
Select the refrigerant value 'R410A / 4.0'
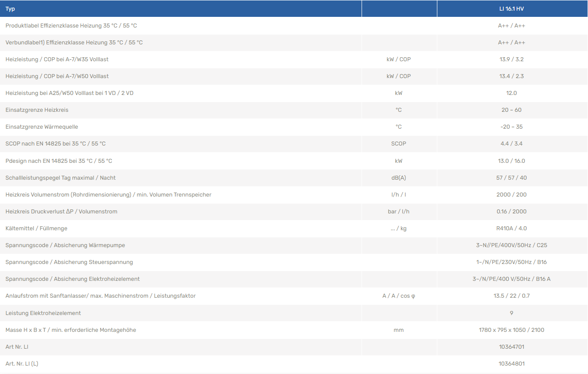pyautogui.click(x=511, y=228)
